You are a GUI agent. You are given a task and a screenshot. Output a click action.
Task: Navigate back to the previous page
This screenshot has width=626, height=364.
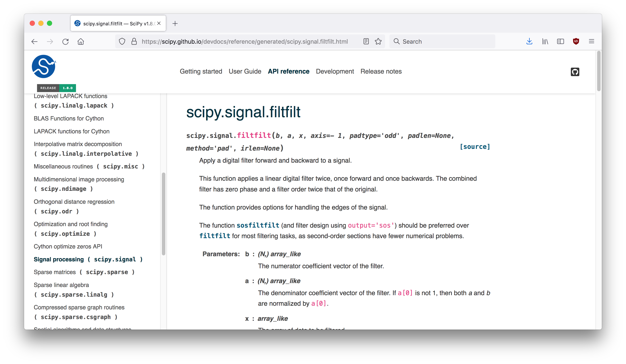point(34,41)
